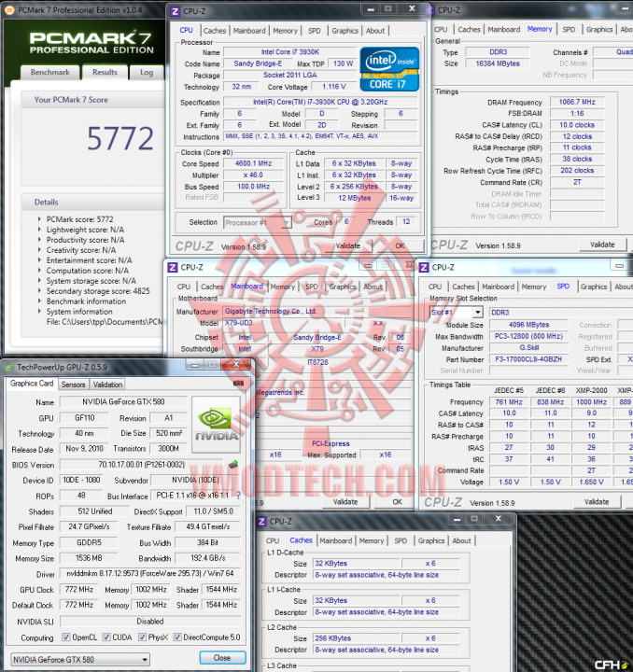The width and height of the screenshot is (633, 672).
Task: Click Validate in CPU-Z CPU window
Action: pos(347,246)
